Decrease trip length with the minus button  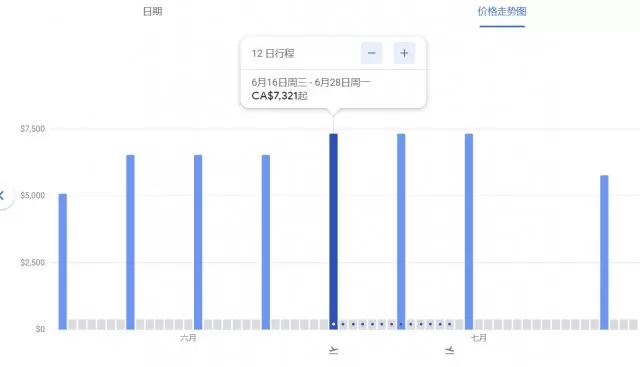point(371,53)
